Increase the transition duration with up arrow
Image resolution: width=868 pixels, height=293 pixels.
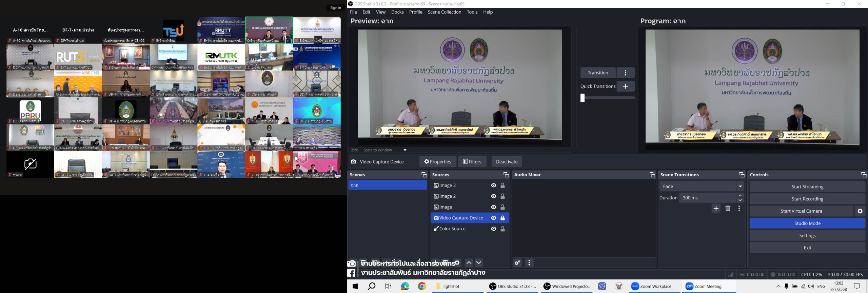click(x=740, y=196)
